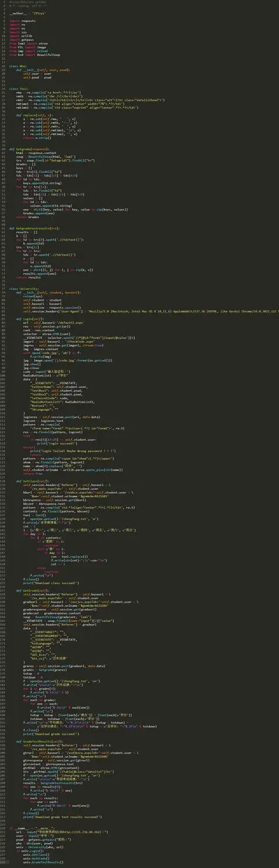
Task: Click the 'return results' statement
Action: pyautogui.click(x=27, y=278)
